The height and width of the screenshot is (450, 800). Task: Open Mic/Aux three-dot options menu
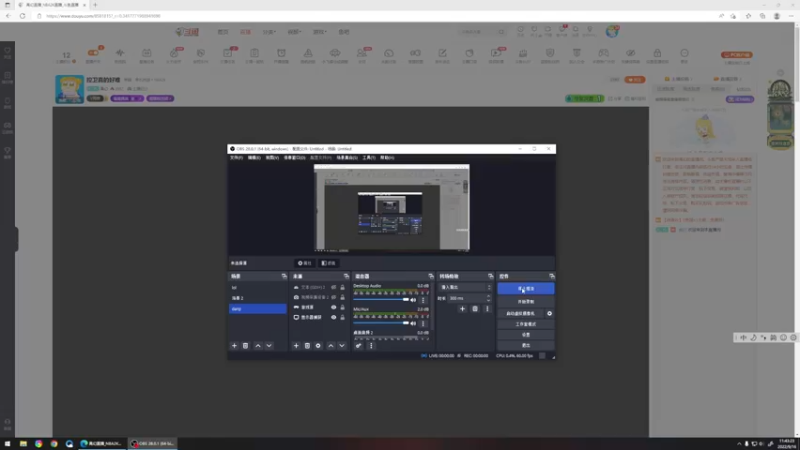click(x=423, y=323)
